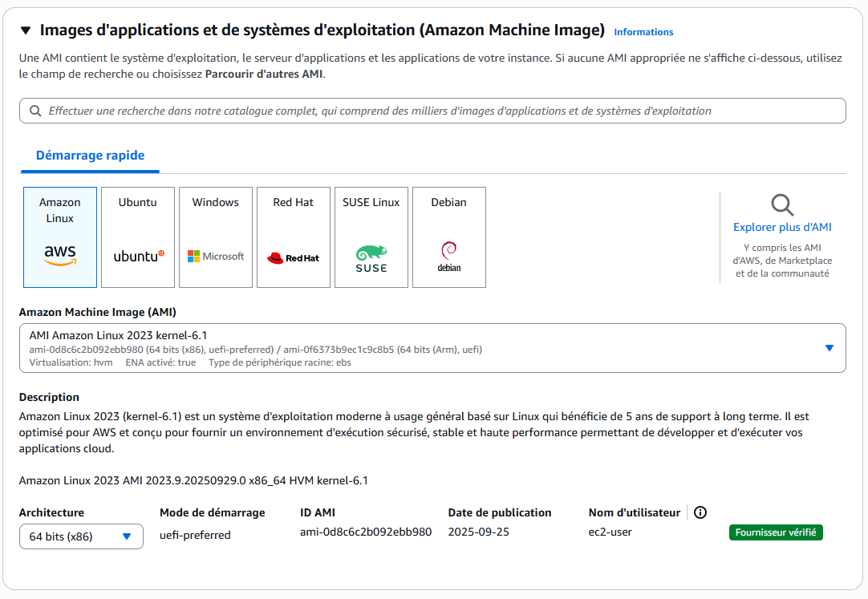The height and width of the screenshot is (599, 868).
Task: Switch to the Démarrage rapide tab
Action: click(89, 155)
